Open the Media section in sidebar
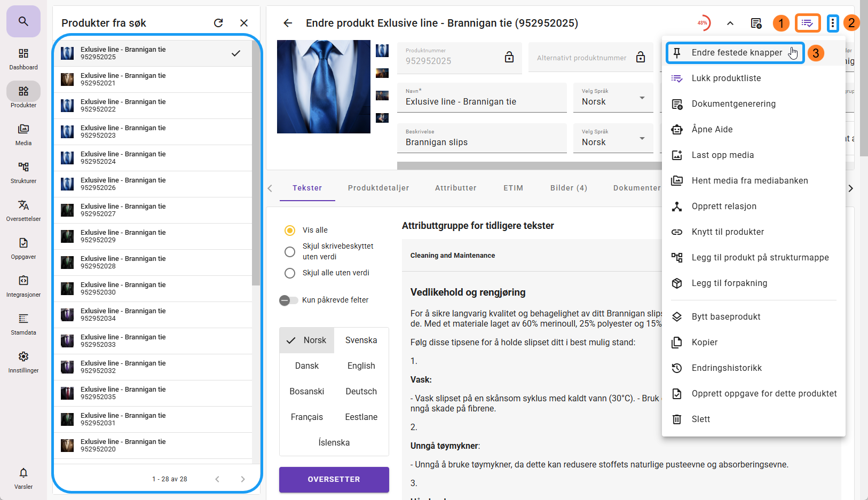This screenshot has width=868, height=500. tap(23, 134)
